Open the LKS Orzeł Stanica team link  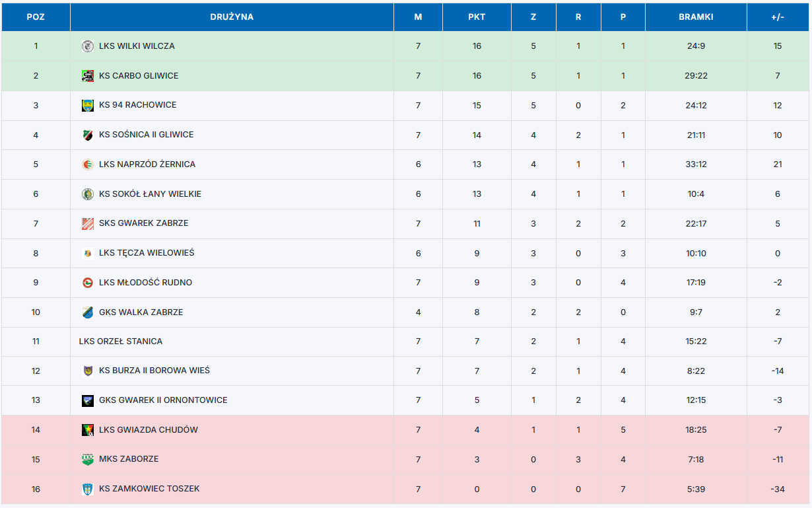click(120, 342)
